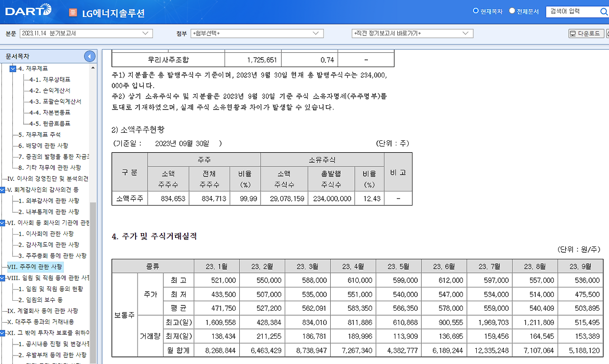Click the monitor icon on the 다운로드 button
The height and width of the screenshot is (364, 609).
[574, 33]
